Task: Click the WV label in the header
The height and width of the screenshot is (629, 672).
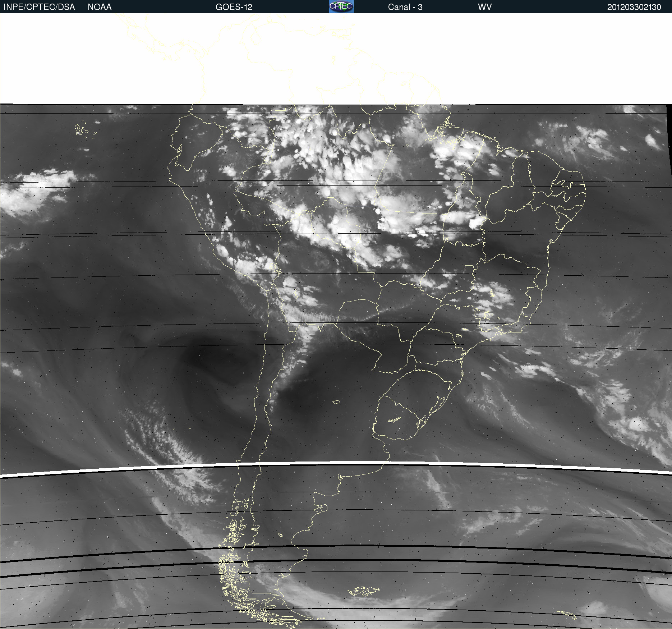Action: [x=484, y=7]
